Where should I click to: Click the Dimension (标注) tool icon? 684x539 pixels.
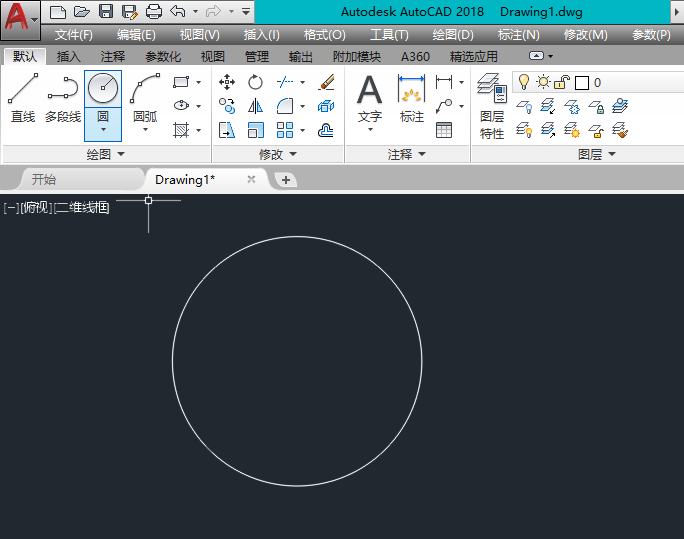point(411,89)
